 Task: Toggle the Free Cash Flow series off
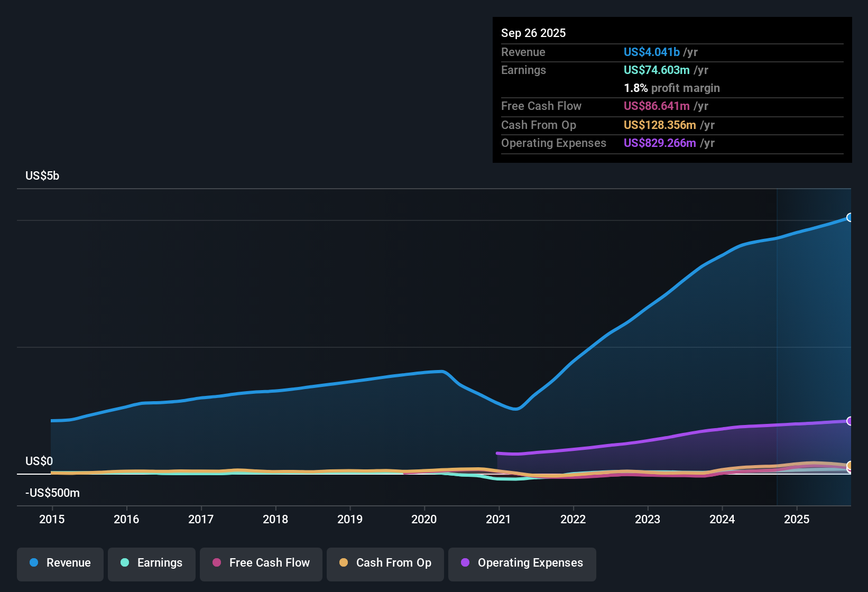click(x=261, y=563)
